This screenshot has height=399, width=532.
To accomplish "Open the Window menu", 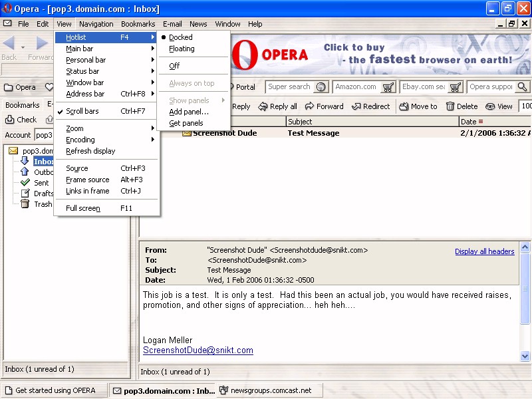I will point(227,24).
